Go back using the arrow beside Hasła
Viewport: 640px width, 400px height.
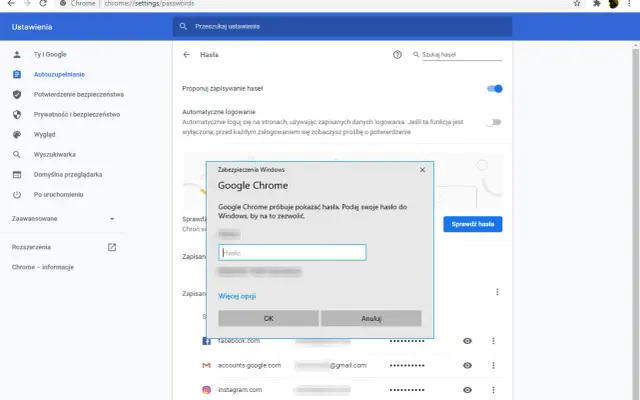click(187, 55)
